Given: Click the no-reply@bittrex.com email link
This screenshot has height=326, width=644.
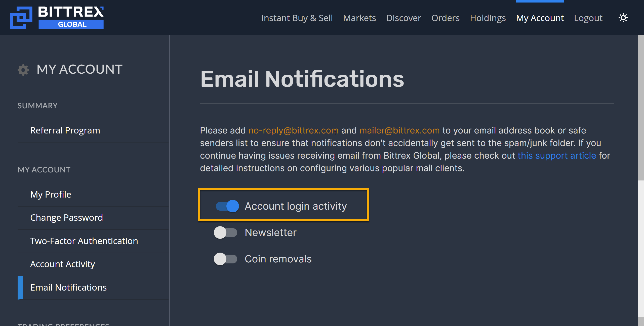Looking at the screenshot, I should 293,130.
